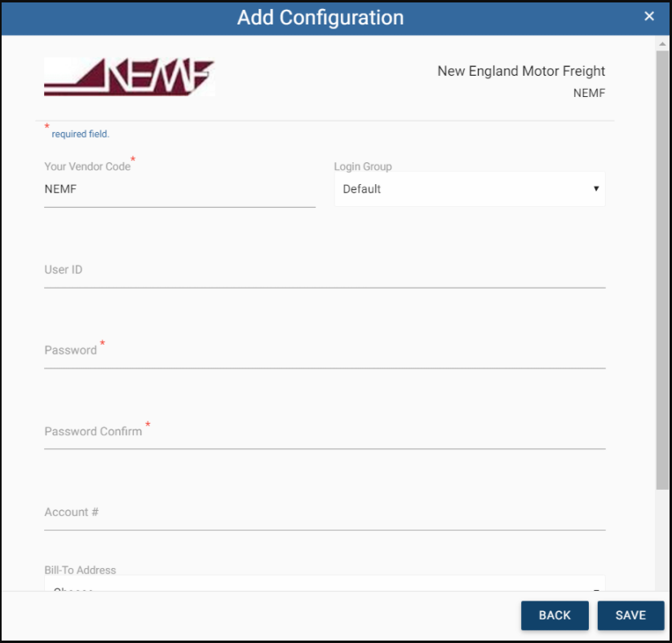The width and height of the screenshot is (672, 643).
Task: Close the Add Configuration dialog
Action: click(649, 16)
